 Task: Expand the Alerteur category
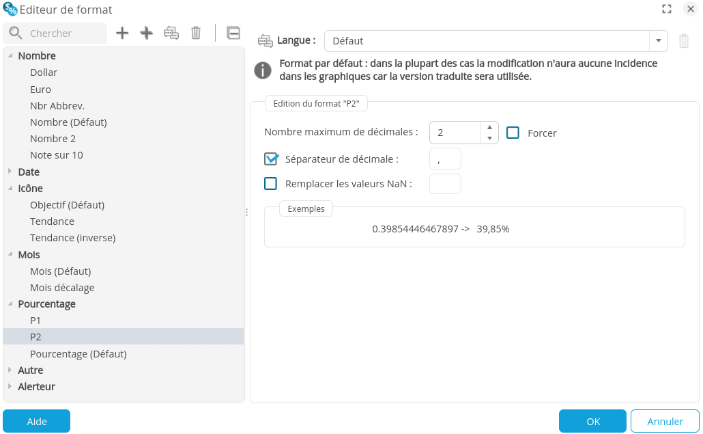(x=11, y=386)
